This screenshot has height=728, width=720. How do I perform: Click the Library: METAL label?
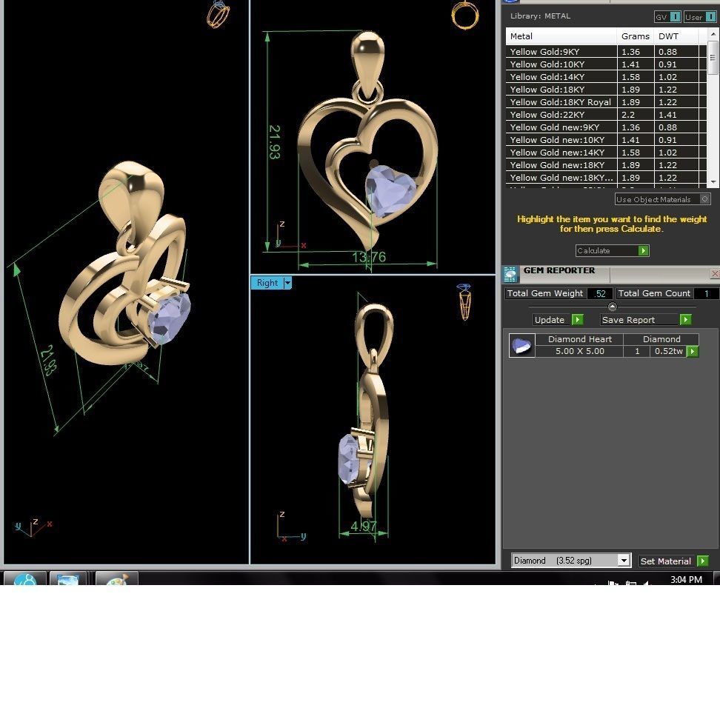[x=540, y=16]
